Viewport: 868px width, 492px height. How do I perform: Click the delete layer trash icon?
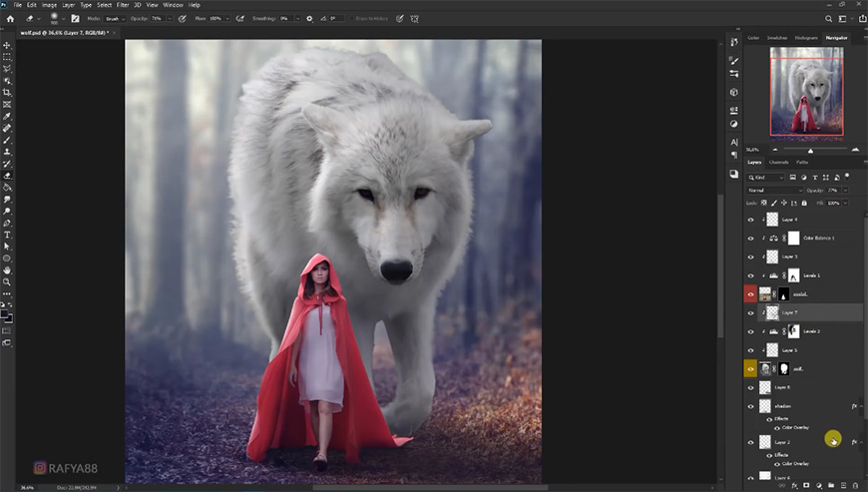(855, 485)
